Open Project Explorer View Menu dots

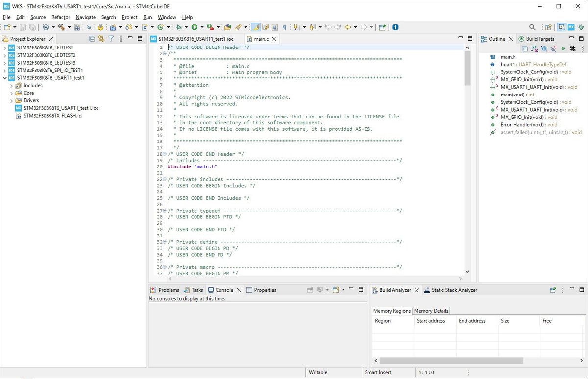(x=120, y=39)
